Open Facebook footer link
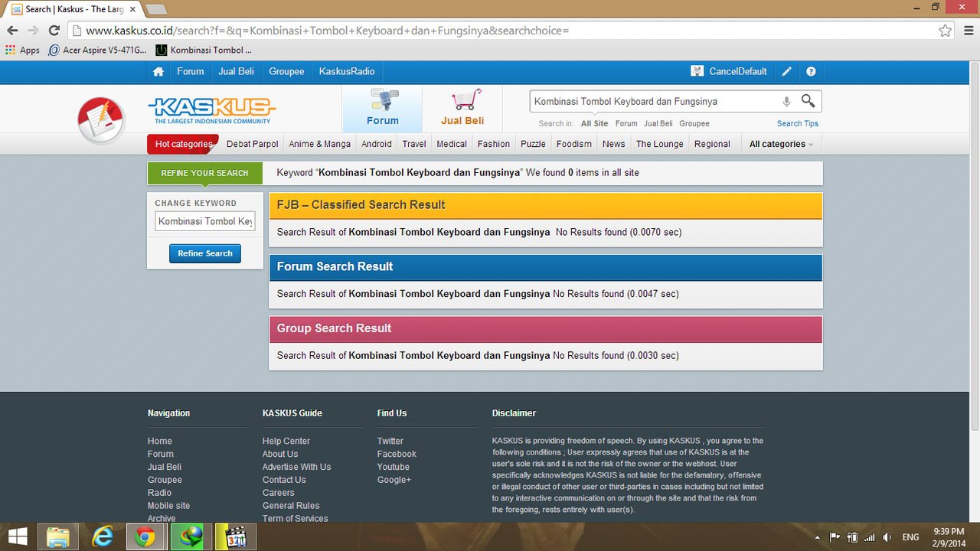 (x=397, y=454)
